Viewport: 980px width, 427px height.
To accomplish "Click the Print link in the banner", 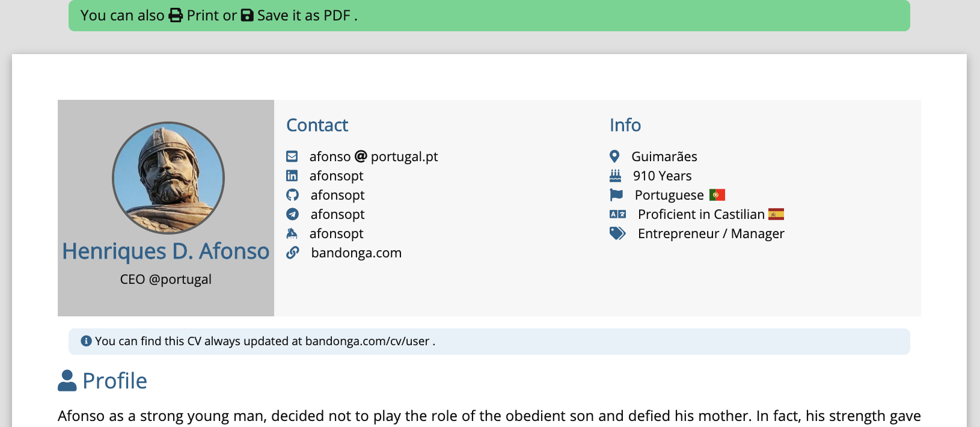I will (203, 16).
